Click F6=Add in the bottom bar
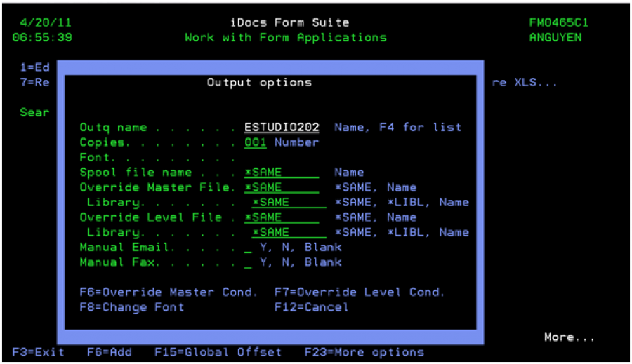The image size is (632, 364). 110,352
